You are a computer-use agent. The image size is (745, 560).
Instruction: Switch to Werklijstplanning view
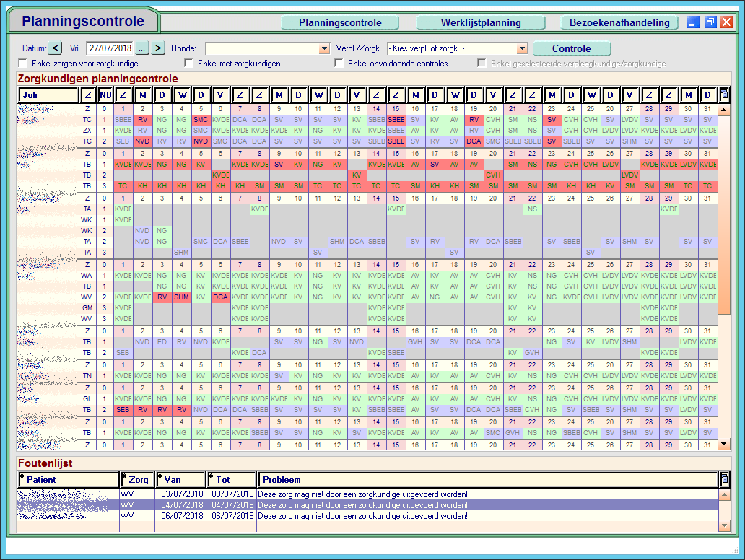(481, 22)
